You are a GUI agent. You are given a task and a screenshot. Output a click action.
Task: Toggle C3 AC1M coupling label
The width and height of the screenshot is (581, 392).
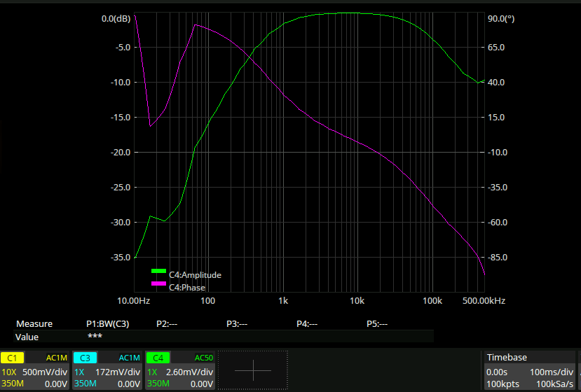tap(129, 358)
